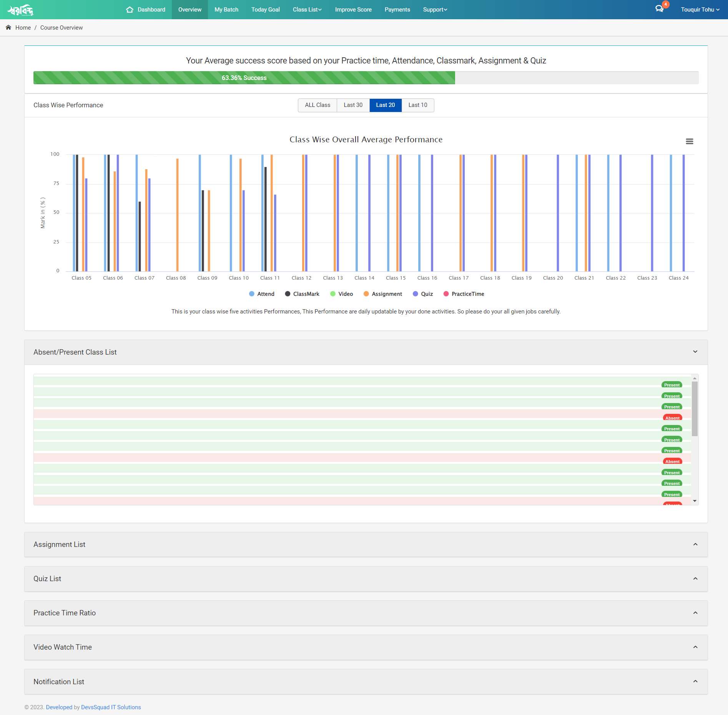The height and width of the screenshot is (715, 728).
Task: Click the breadcrumb home icon
Action: pos(8,27)
